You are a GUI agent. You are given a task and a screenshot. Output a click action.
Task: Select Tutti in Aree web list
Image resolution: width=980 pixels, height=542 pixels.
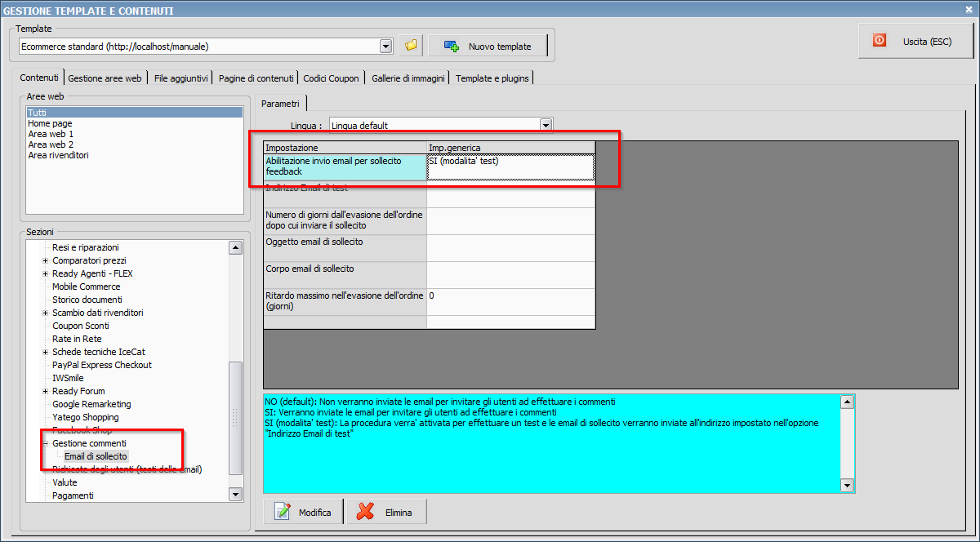coord(135,113)
